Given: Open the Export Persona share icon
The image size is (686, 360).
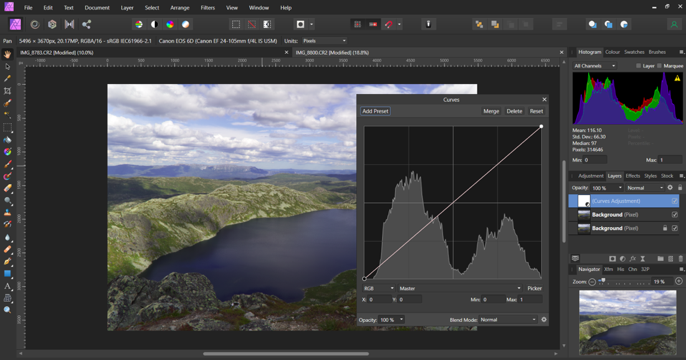Looking at the screenshot, I should [86, 24].
